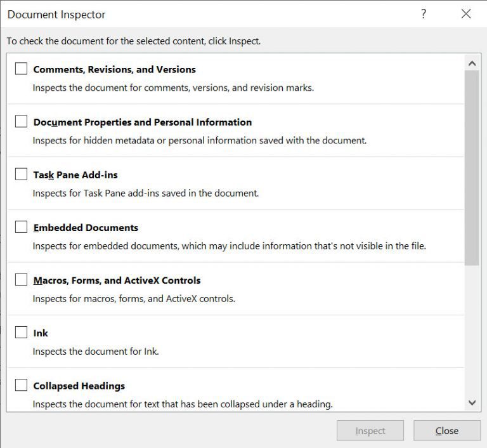Click 'Inspects the document for comments' description
The image size is (487, 448).
click(x=173, y=88)
